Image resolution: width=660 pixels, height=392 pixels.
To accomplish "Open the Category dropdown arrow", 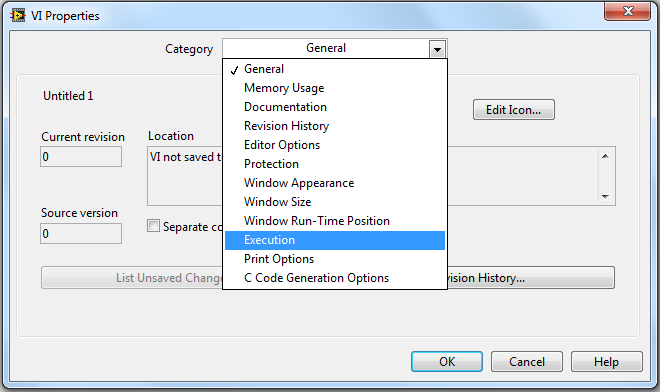I will pyautogui.click(x=437, y=49).
